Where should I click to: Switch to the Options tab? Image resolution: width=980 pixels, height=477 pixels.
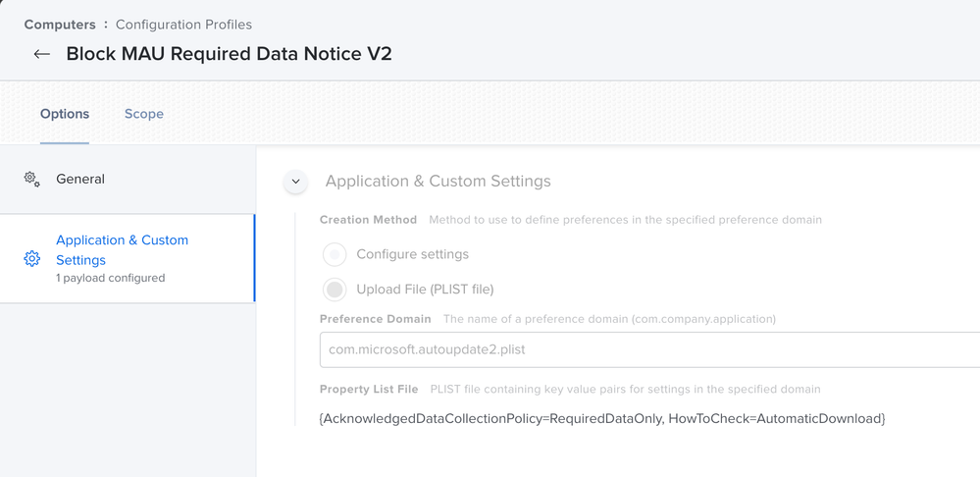[65, 114]
